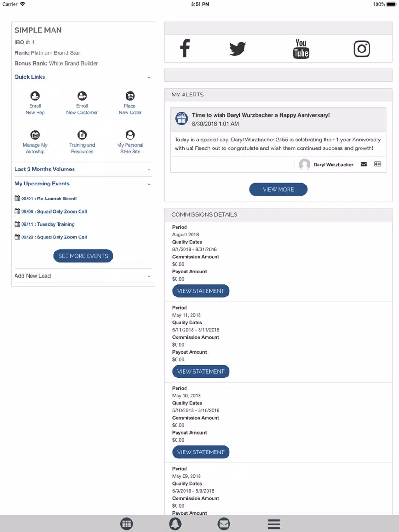The image size is (399, 532).
Task: Click Daryl Wurzbacher's avatar picture
Action: [x=305, y=164]
